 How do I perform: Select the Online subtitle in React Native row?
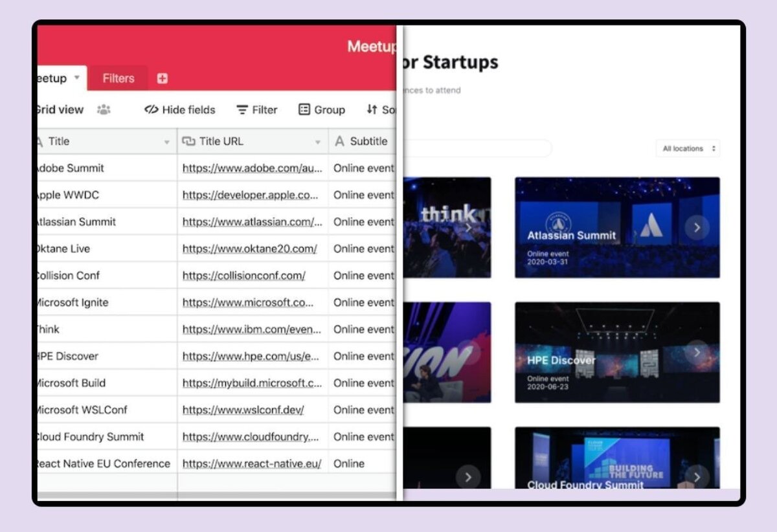[x=363, y=463]
